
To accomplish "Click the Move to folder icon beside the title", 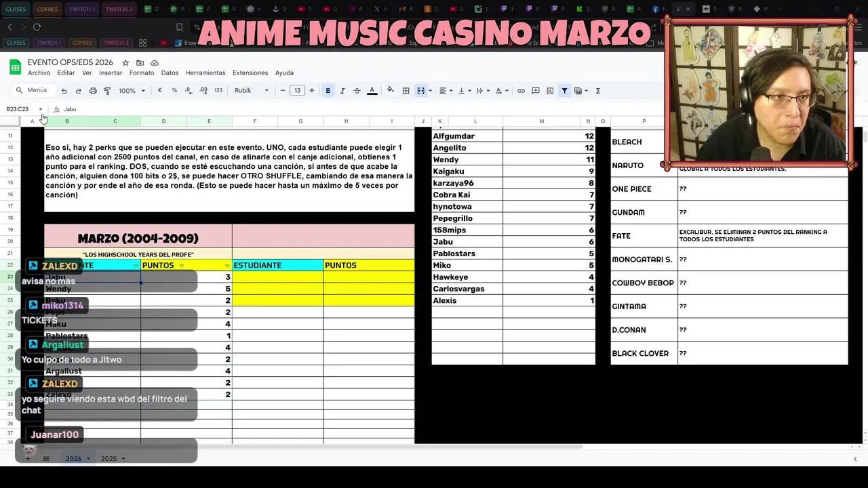I will (x=140, y=62).
